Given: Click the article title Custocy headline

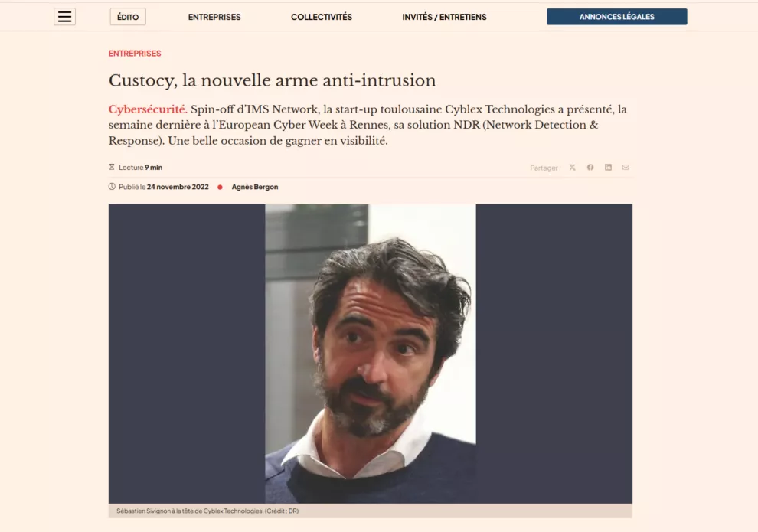Looking at the screenshot, I should (272, 80).
